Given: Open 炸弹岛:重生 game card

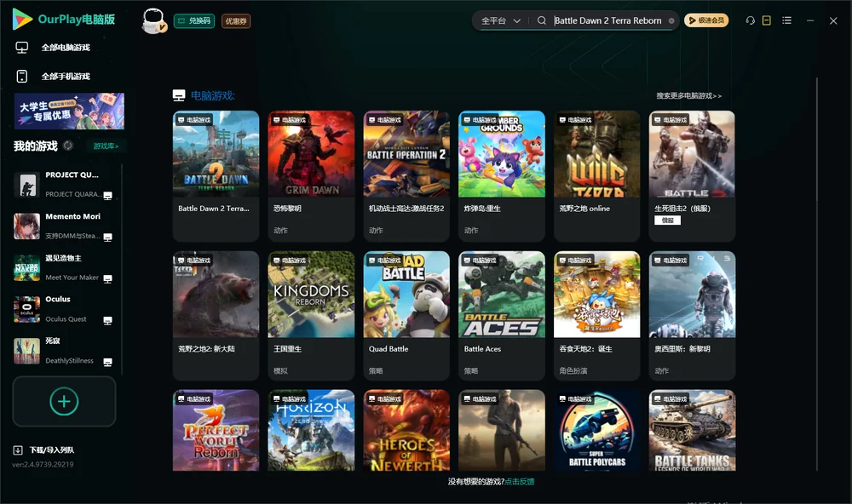Looking at the screenshot, I should (x=502, y=175).
